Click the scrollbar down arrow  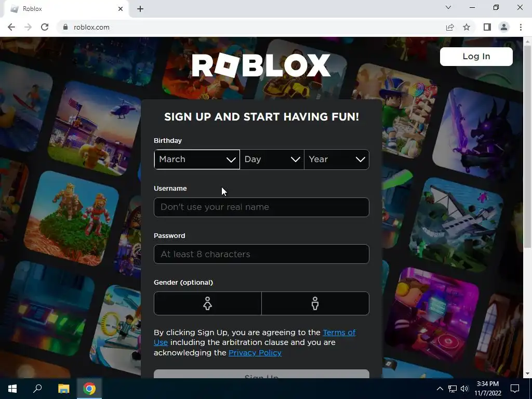[528, 374]
